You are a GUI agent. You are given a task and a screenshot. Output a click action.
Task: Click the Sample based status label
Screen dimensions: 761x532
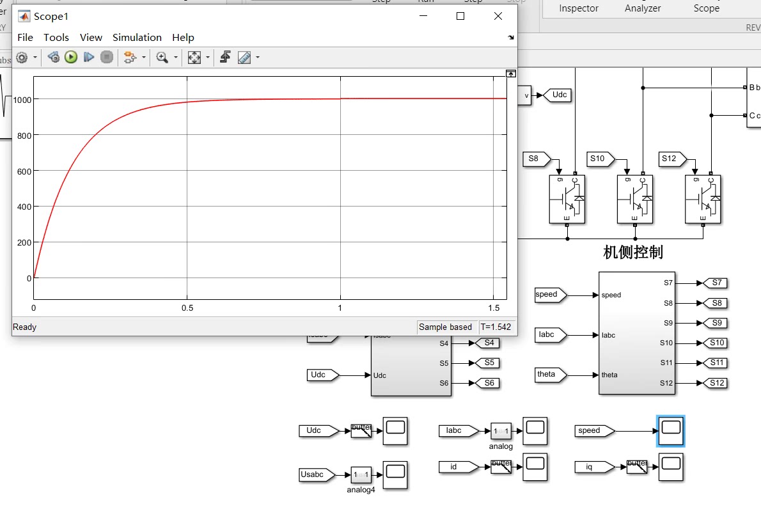point(445,327)
